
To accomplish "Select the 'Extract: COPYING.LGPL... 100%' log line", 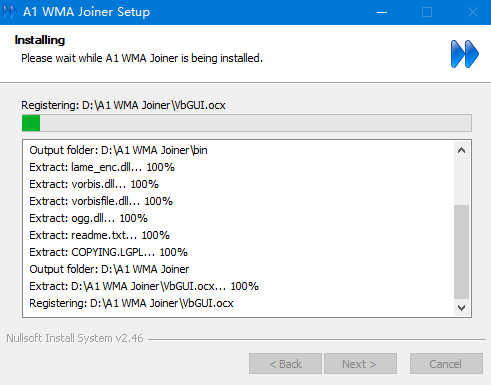I will 108,252.
